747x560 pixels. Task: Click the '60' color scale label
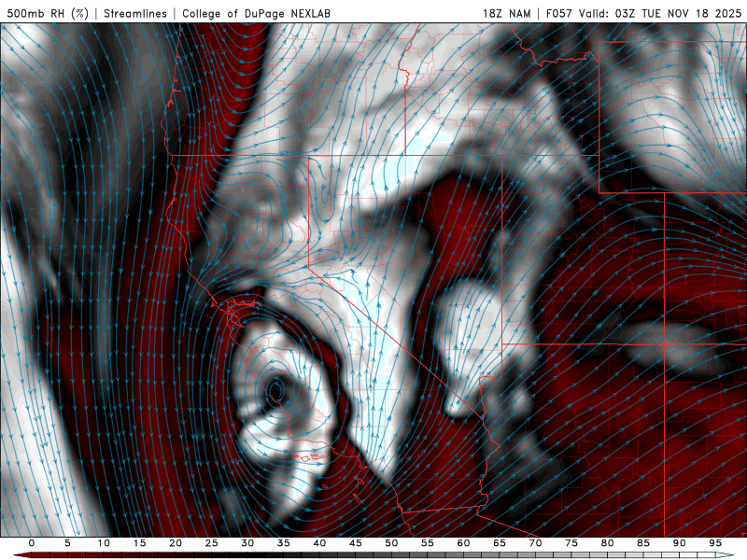click(x=463, y=543)
